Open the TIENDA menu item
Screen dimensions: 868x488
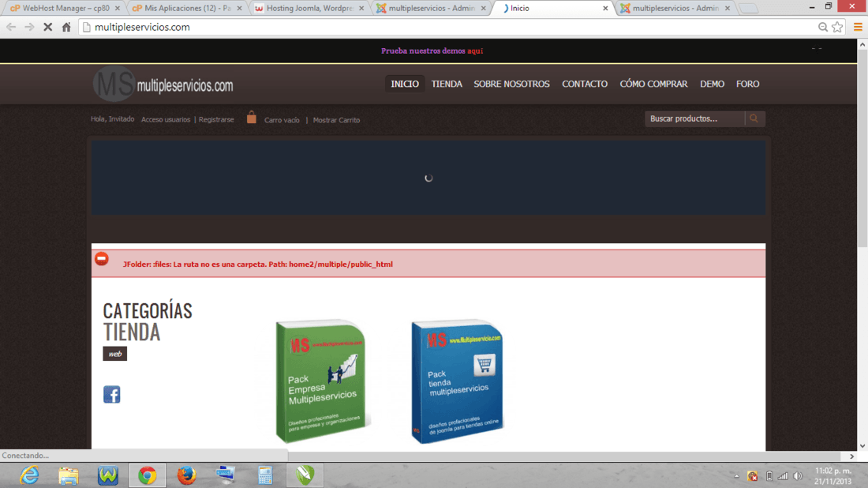tap(447, 84)
